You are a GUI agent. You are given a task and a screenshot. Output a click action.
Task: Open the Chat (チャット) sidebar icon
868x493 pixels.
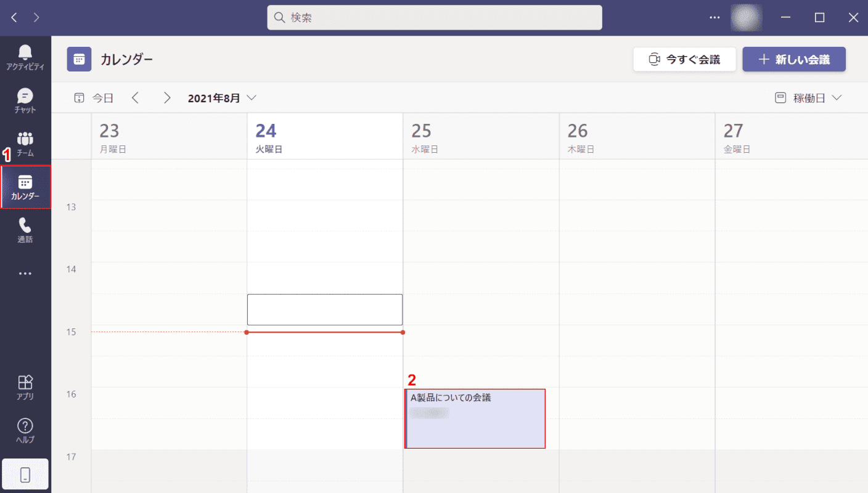click(25, 101)
